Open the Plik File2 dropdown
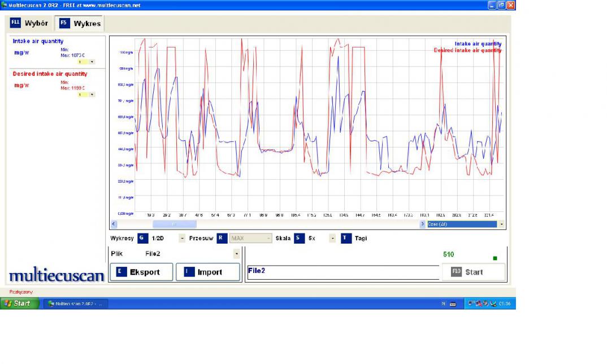This screenshot has width=607, height=364. [x=236, y=254]
